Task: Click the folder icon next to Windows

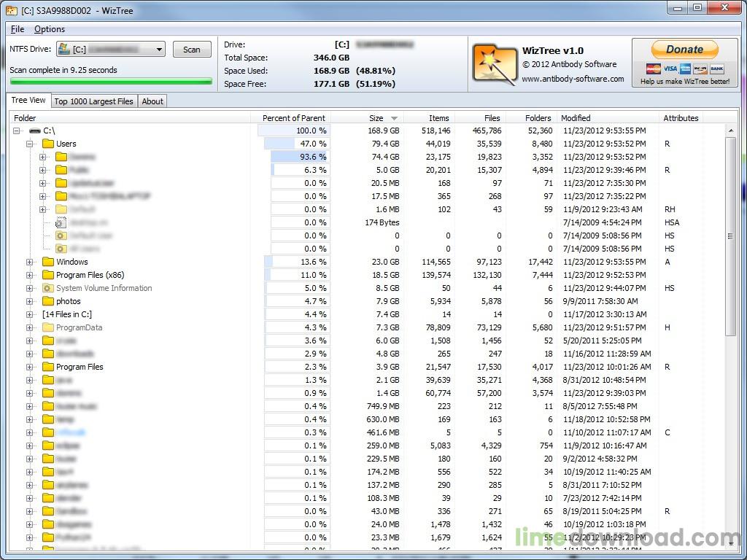Action: [48, 262]
